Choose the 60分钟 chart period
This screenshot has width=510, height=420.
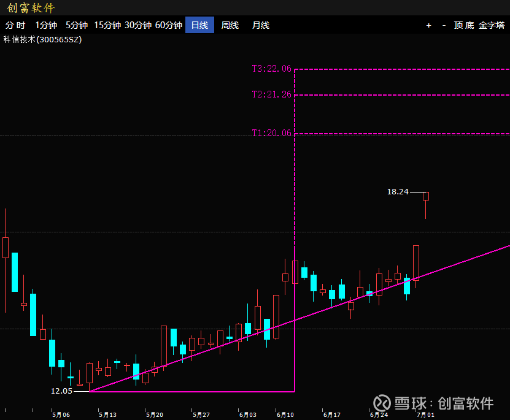pyautogui.click(x=169, y=25)
